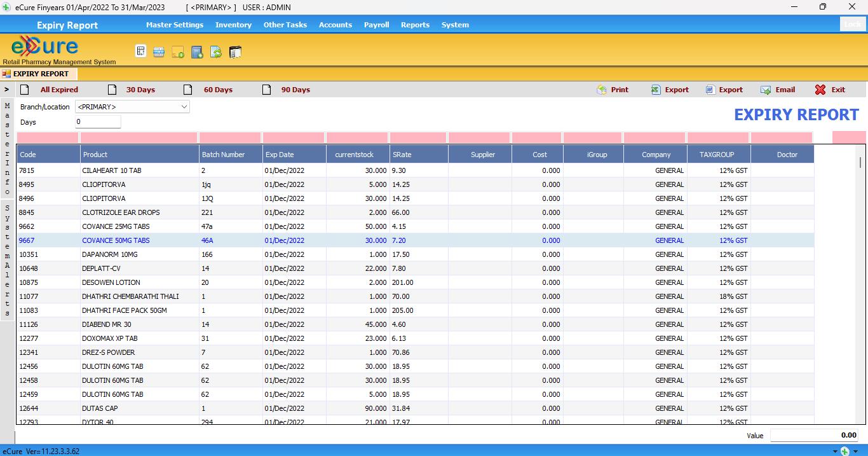Export report using Excel icon
This screenshot has width=868, height=456.
670,90
